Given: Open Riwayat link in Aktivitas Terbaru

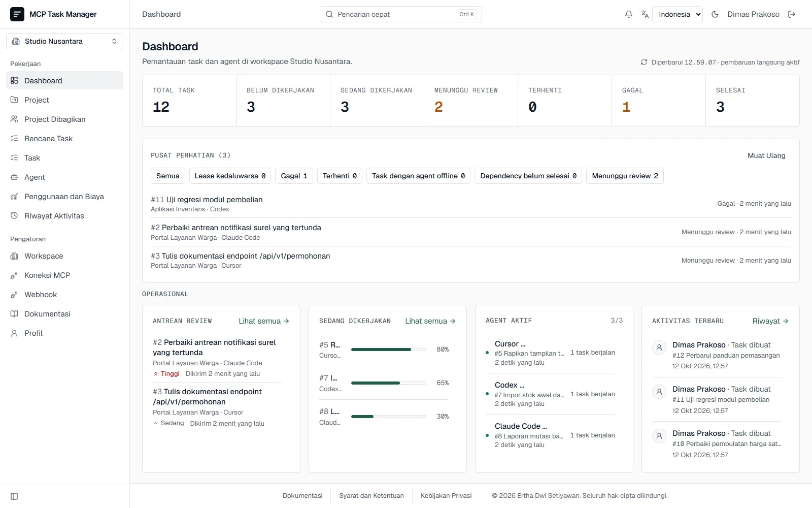Looking at the screenshot, I should (x=770, y=321).
